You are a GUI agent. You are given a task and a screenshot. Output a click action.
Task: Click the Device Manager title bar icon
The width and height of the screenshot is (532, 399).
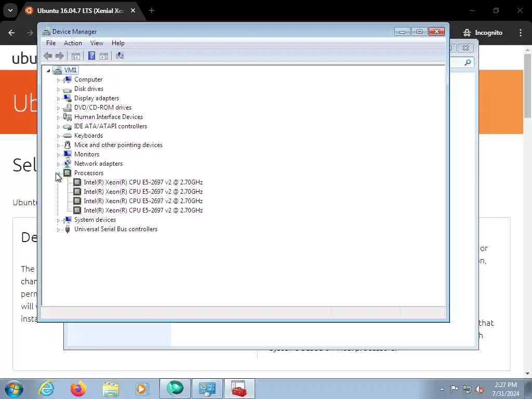(x=46, y=32)
